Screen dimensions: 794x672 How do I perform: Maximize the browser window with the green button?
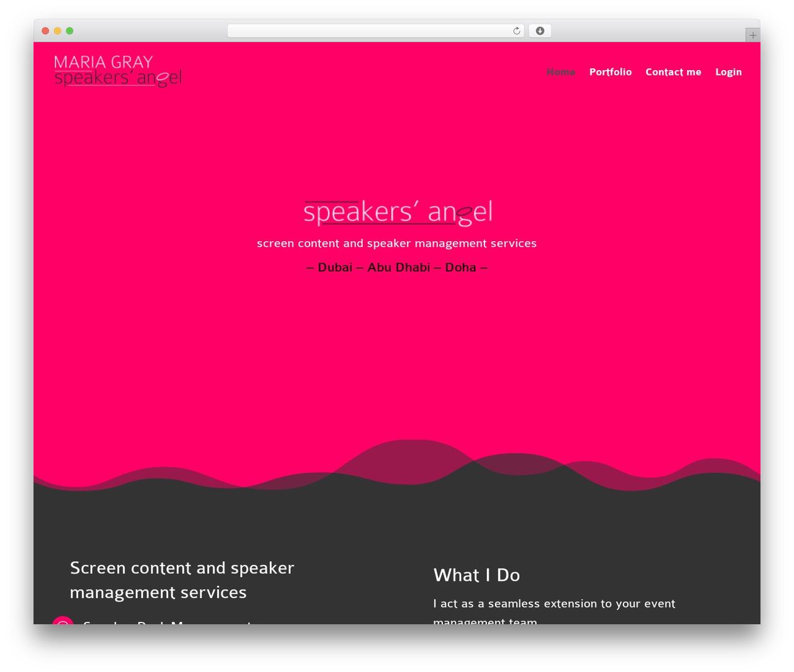[x=69, y=31]
